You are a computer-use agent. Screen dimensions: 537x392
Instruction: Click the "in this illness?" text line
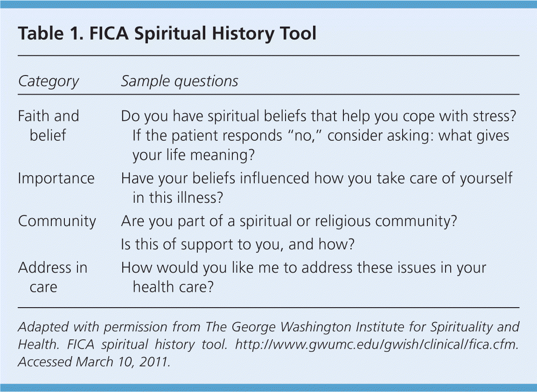click(x=178, y=198)
